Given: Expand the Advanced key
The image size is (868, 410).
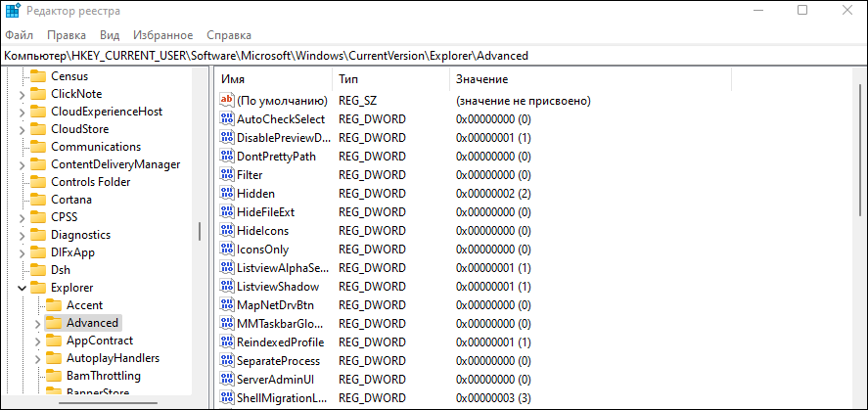Looking at the screenshot, I should pyautogui.click(x=37, y=324).
